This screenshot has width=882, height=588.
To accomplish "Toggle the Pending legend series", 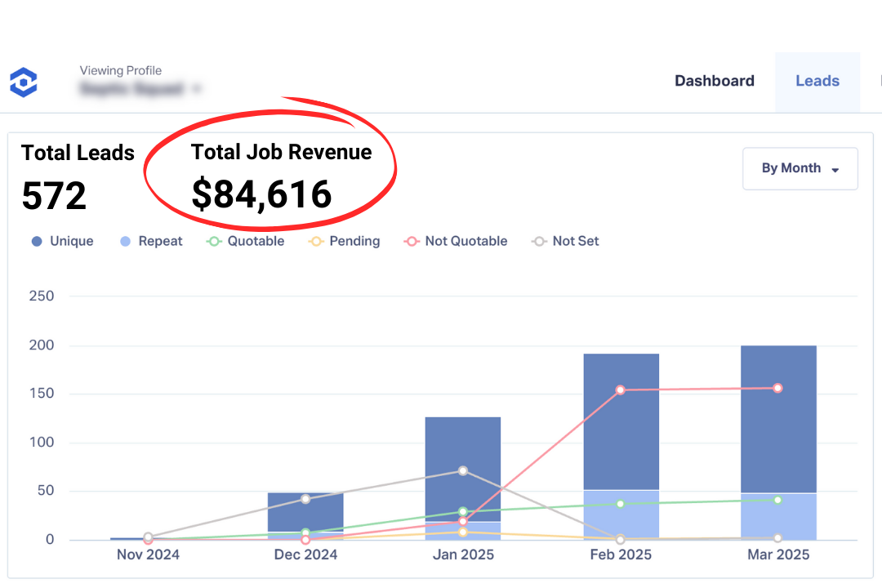I will [345, 241].
